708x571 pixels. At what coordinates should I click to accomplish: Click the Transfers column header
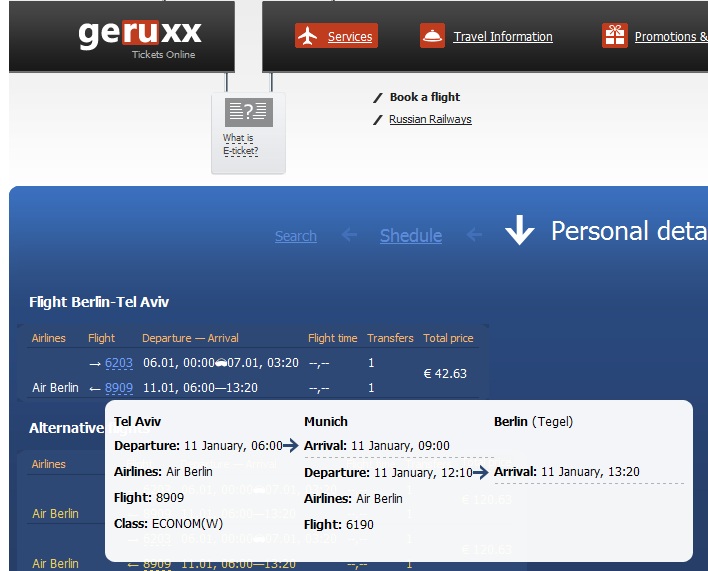click(390, 338)
